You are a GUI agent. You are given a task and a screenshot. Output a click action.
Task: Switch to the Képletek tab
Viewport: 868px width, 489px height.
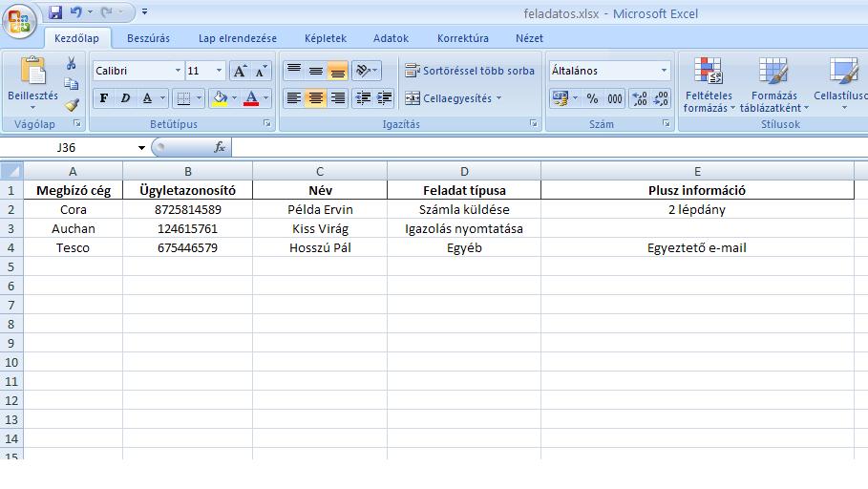326,38
